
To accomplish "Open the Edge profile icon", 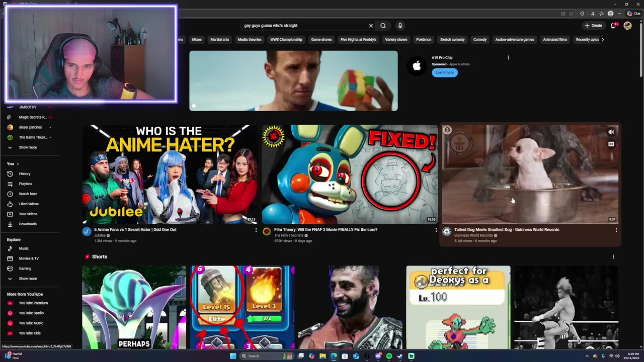I will 610,14.
